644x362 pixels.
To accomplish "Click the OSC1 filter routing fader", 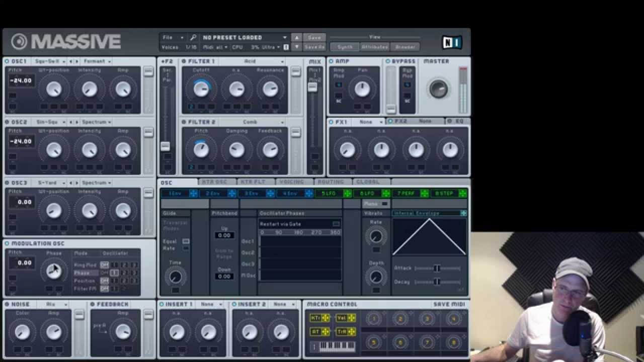I will [x=148, y=72].
